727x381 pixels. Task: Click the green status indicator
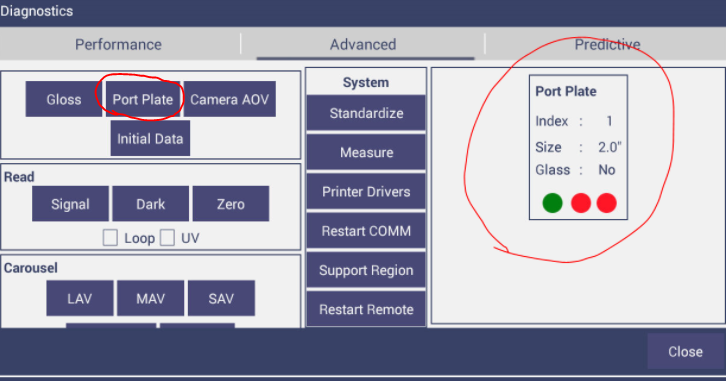[553, 203]
